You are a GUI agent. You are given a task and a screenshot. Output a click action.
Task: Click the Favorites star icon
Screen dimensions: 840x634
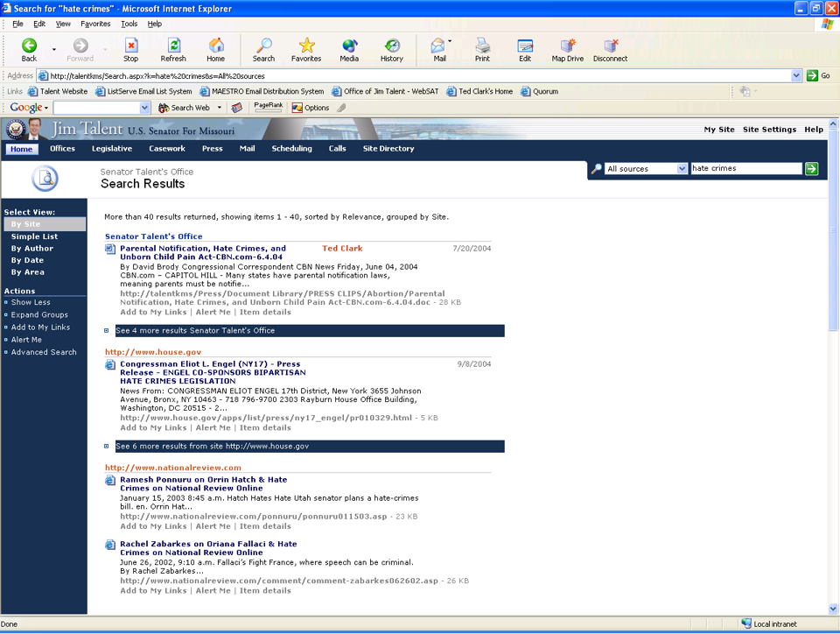[306, 46]
